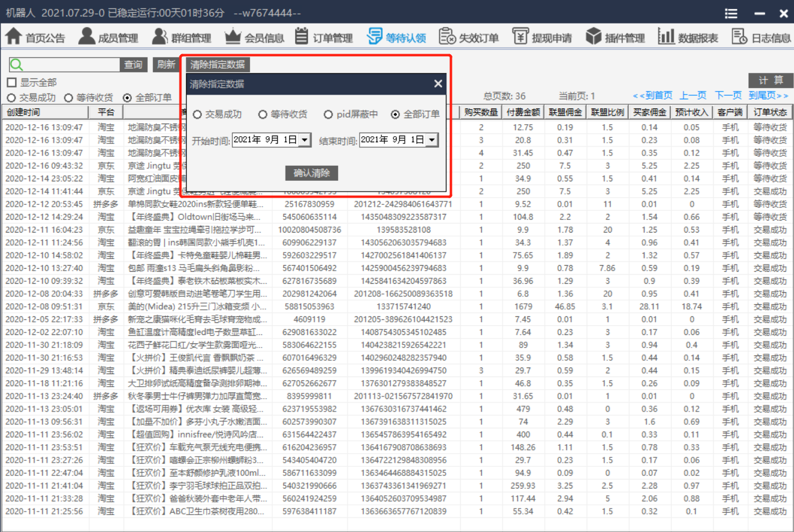
Task: Click the 确认清除 button
Action: [311, 174]
